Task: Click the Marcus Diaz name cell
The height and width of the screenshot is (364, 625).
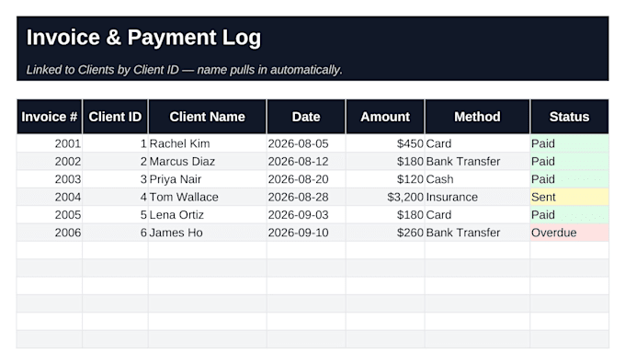Action: coord(208,162)
